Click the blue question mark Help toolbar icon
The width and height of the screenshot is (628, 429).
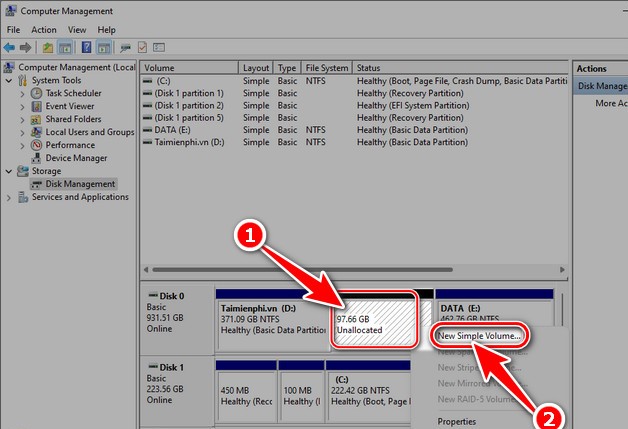87,47
